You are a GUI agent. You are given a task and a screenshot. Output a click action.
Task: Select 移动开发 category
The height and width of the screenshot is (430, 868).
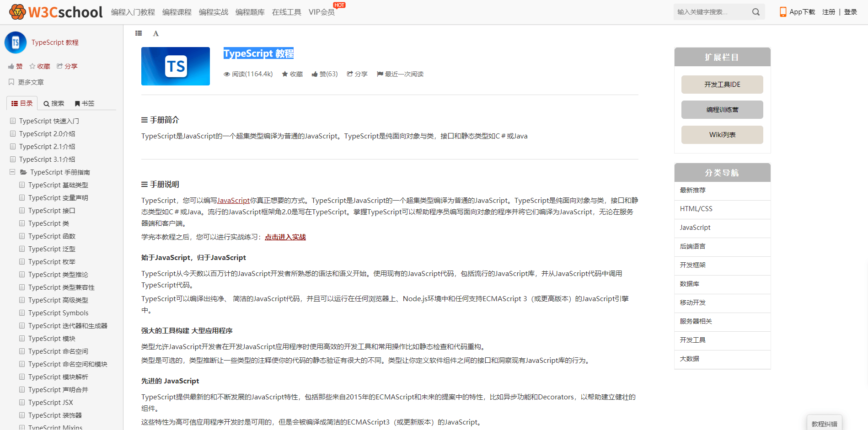point(722,303)
